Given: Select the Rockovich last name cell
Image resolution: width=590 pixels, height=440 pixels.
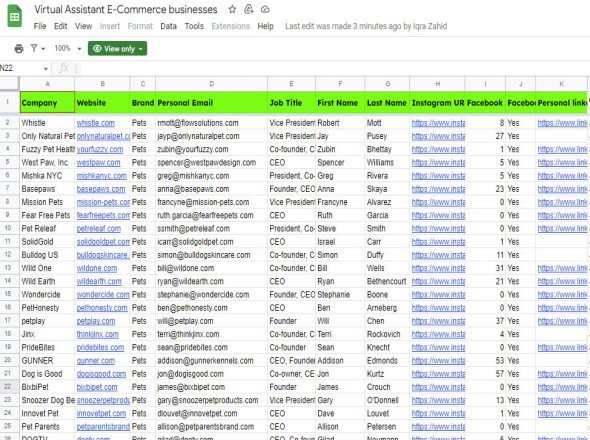Looking at the screenshot, I should pyautogui.click(x=387, y=334).
